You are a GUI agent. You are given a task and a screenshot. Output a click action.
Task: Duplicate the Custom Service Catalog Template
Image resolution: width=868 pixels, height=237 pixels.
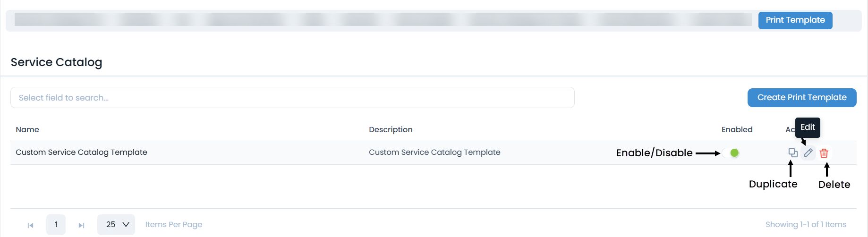pos(793,153)
